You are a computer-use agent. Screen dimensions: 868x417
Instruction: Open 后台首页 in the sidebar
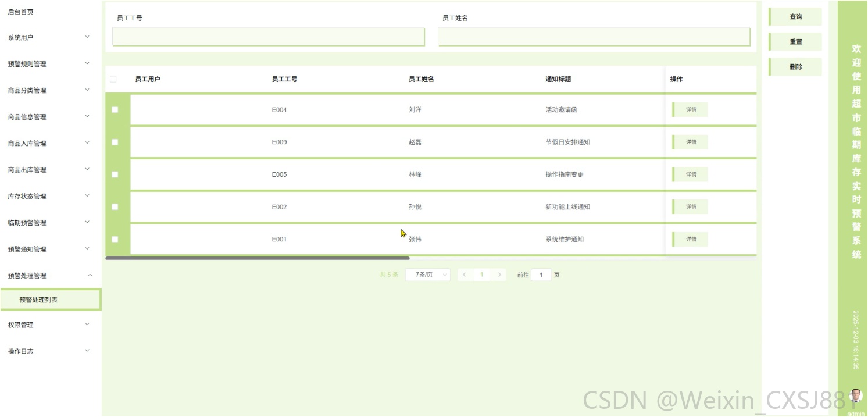point(21,12)
